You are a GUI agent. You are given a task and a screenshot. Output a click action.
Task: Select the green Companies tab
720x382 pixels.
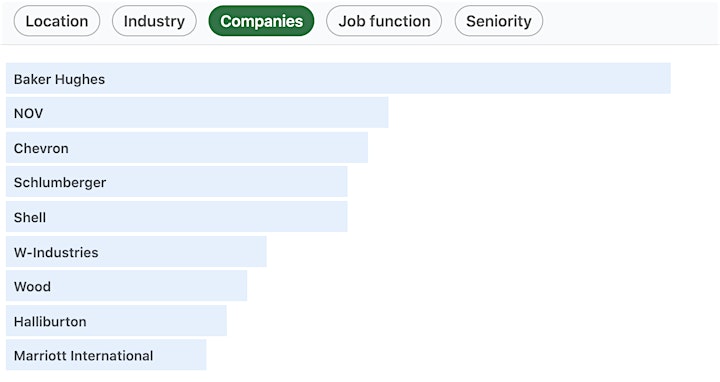[x=261, y=21]
